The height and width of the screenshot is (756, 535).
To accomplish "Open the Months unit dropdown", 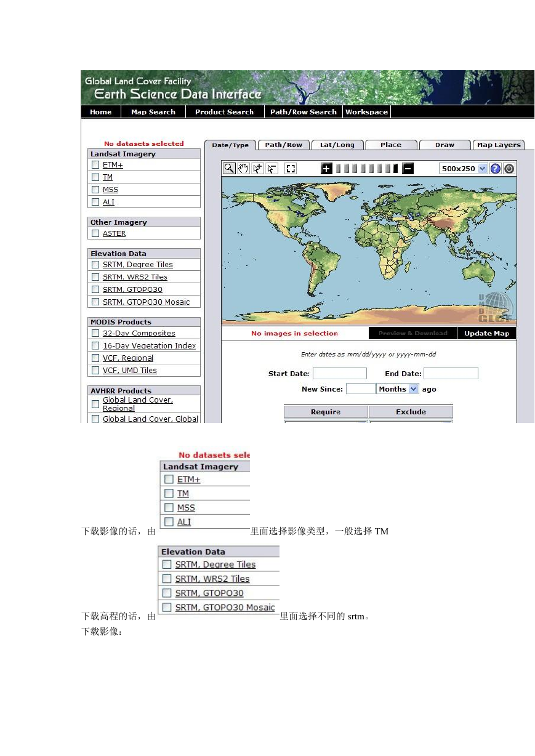I will (398, 389).
